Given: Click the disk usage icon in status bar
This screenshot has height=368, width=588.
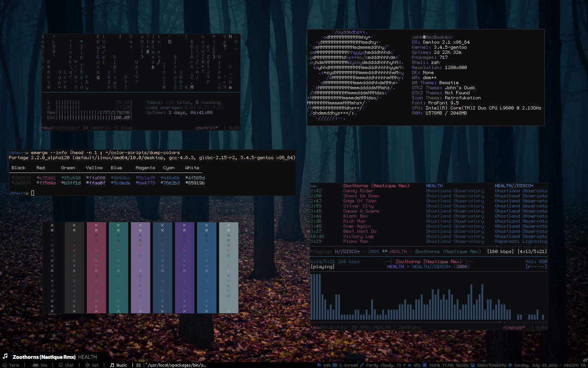Looking at the screenshot, I should point(473,365).
